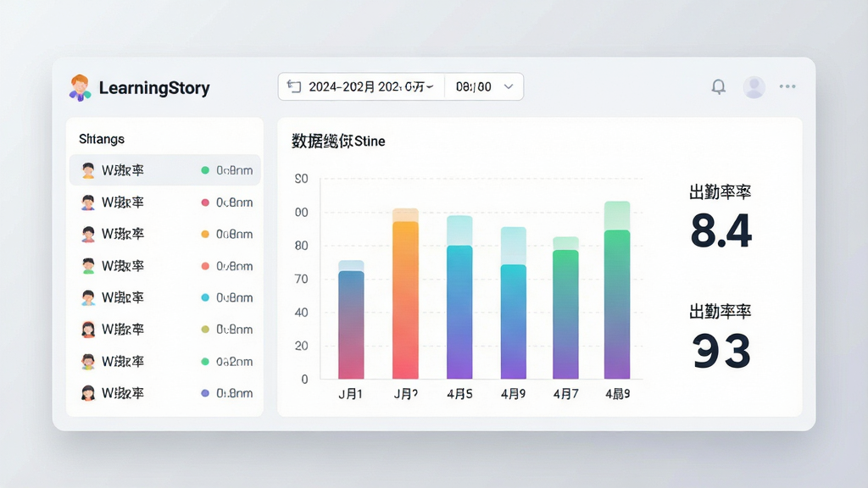Click the avatar in the purple dot row
The width and height of the screenshot is (868, 488).
pos(88,393)
